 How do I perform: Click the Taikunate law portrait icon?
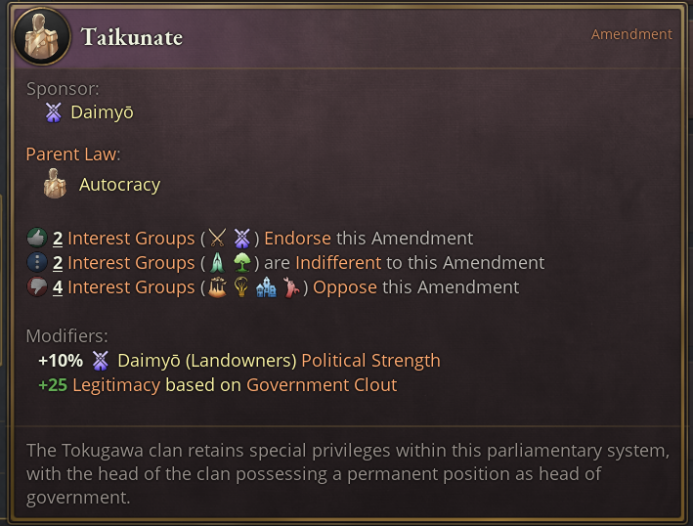pos(41,37)
